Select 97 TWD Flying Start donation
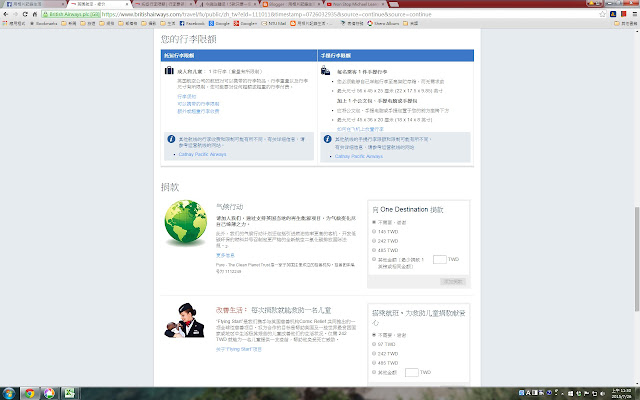 [x=374, y=344]
